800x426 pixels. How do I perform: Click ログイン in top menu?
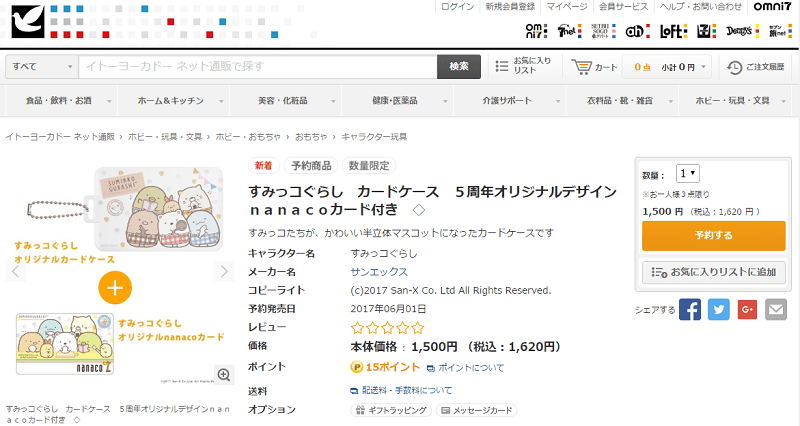[x=457, y=7]
